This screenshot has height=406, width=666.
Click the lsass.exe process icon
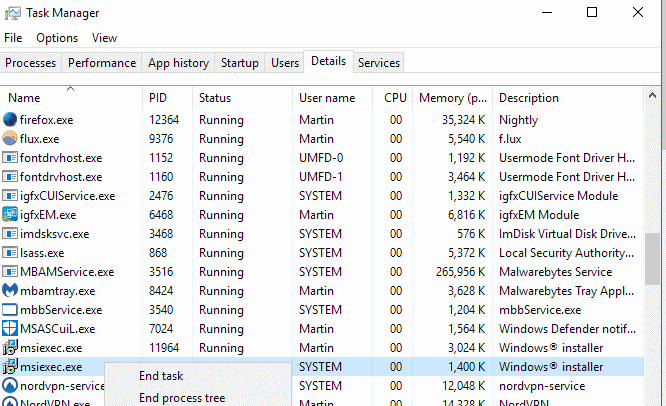(10, 253)
